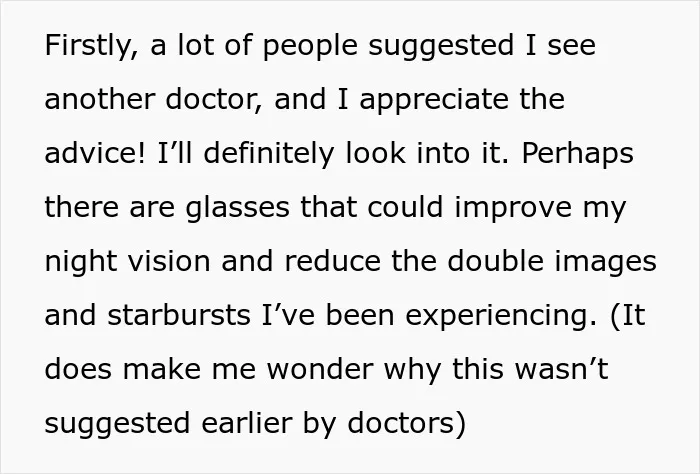Click the phrase "double images"
The height and width of the screenshot is (474, 700).
552,263
